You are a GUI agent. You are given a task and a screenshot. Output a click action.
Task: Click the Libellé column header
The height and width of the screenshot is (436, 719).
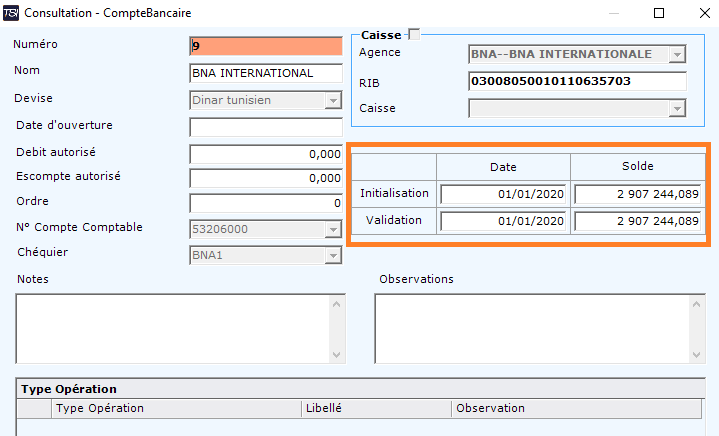(376, 408)
